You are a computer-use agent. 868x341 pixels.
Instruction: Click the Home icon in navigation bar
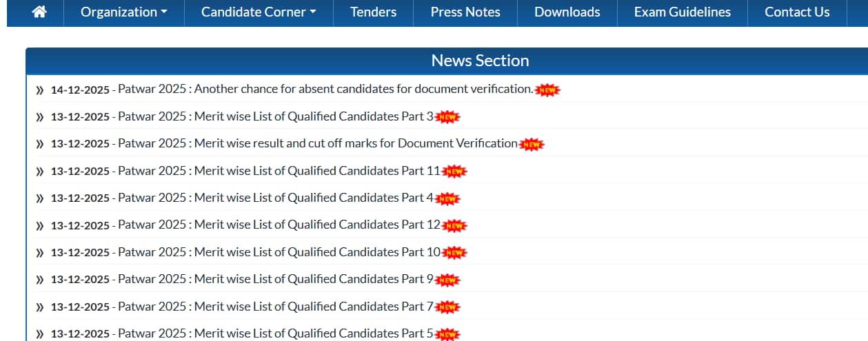coord(39,12)
